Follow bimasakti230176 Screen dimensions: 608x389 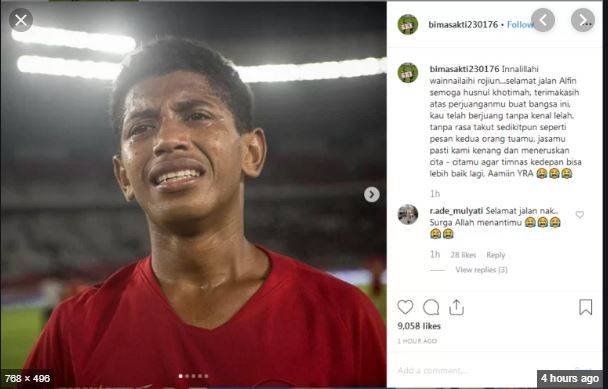pyautogui.click(x=520, y=24)
